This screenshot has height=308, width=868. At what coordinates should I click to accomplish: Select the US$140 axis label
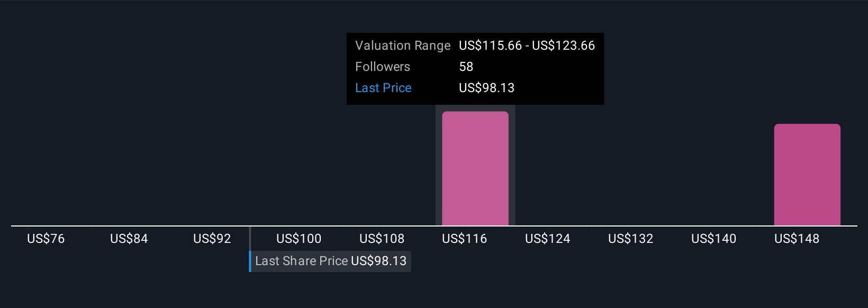[x=714, y=239]
